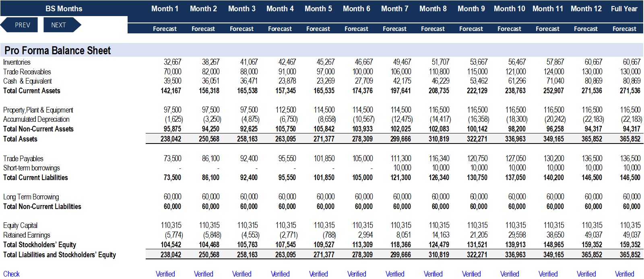Click Month 9 Total Current Liabilities 130,750

(477, 177)
